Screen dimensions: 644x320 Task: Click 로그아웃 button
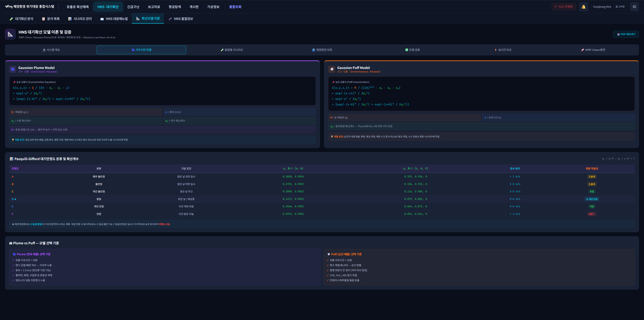pos(620,7)
